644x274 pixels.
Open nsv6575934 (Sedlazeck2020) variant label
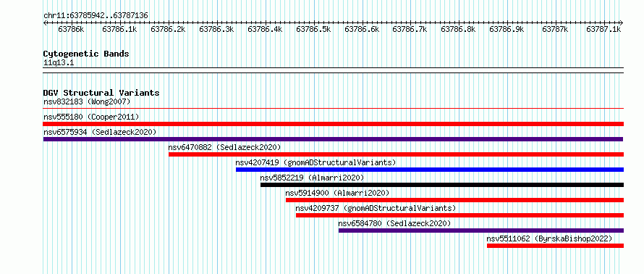[x=100, y=132]
